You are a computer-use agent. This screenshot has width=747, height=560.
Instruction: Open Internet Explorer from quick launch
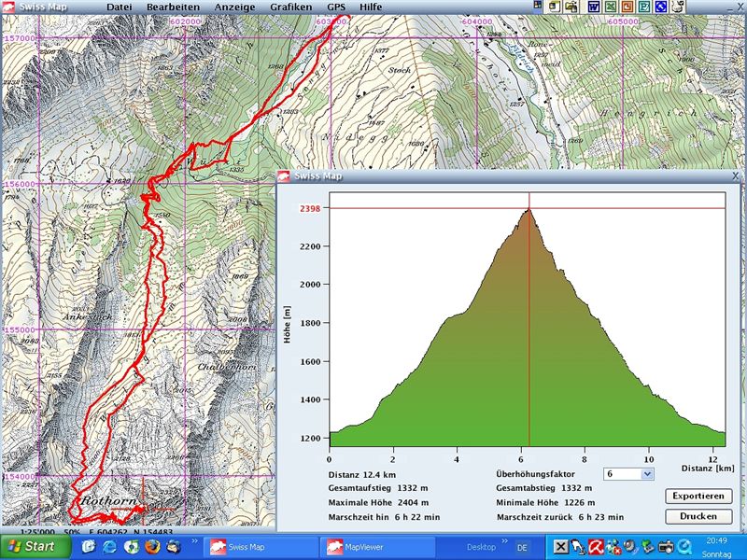(107, 546)
